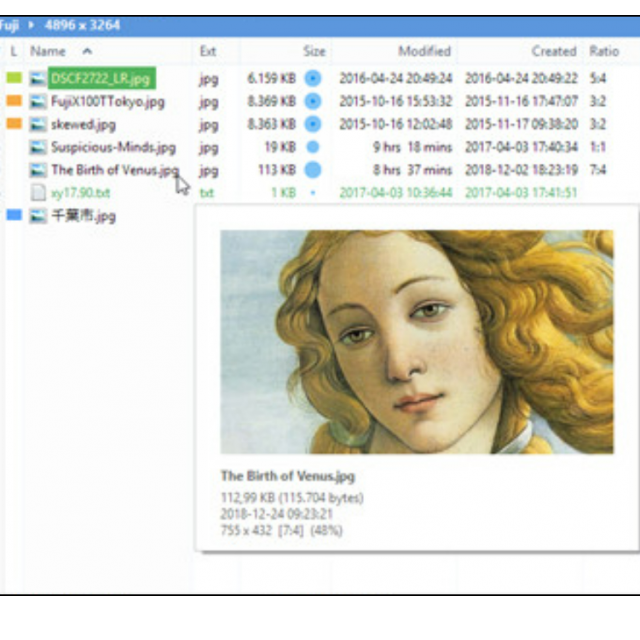Sort by the Ratio column header
The height and width of the screenshot is (640, 640).
[x=604, y=51]
